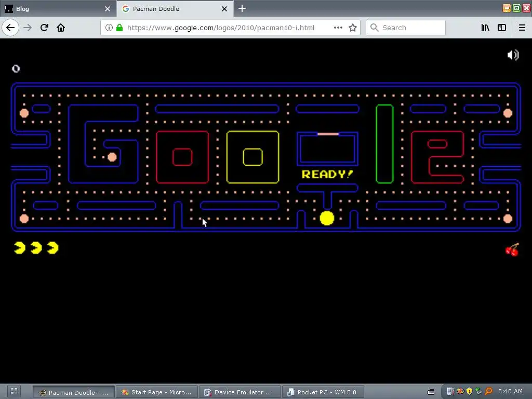Switch to Pocket PC - WM 5.0 window
532x399 pixels.
pyautogui.click(x=323, y=392)
